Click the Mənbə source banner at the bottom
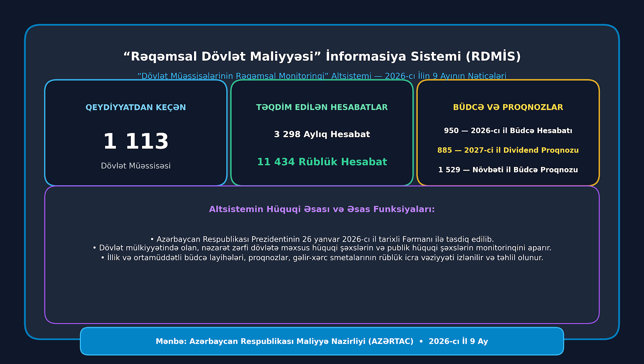 click(322, 341)
